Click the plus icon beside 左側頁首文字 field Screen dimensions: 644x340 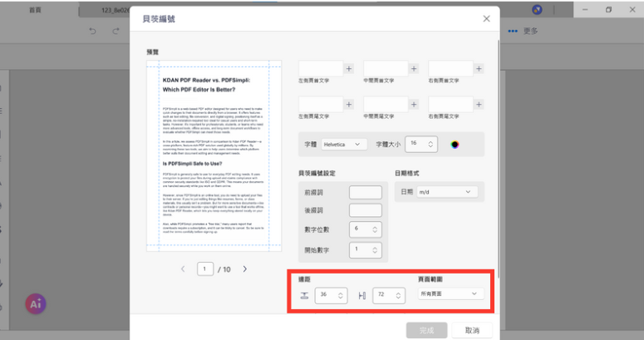(x=349, y=69)
